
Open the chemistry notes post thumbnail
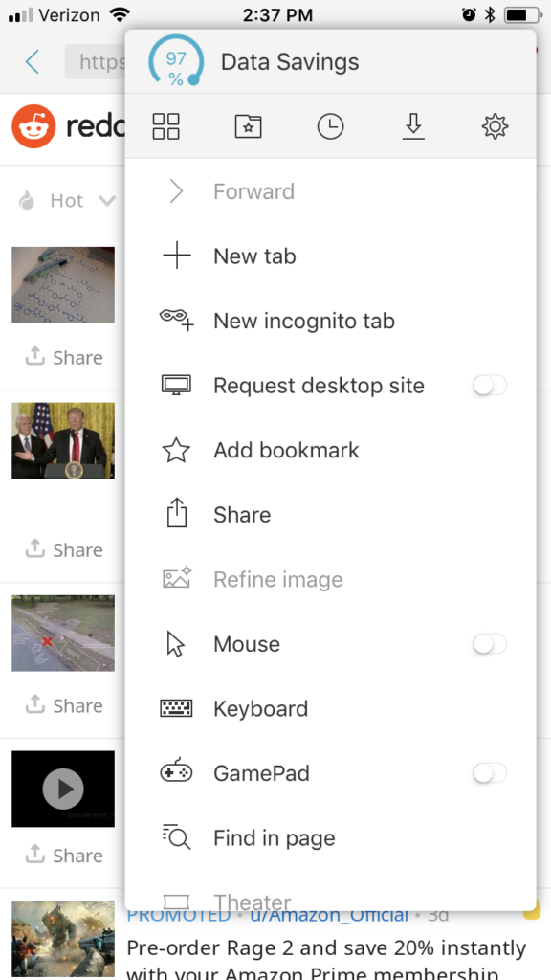tap(63, 284)
